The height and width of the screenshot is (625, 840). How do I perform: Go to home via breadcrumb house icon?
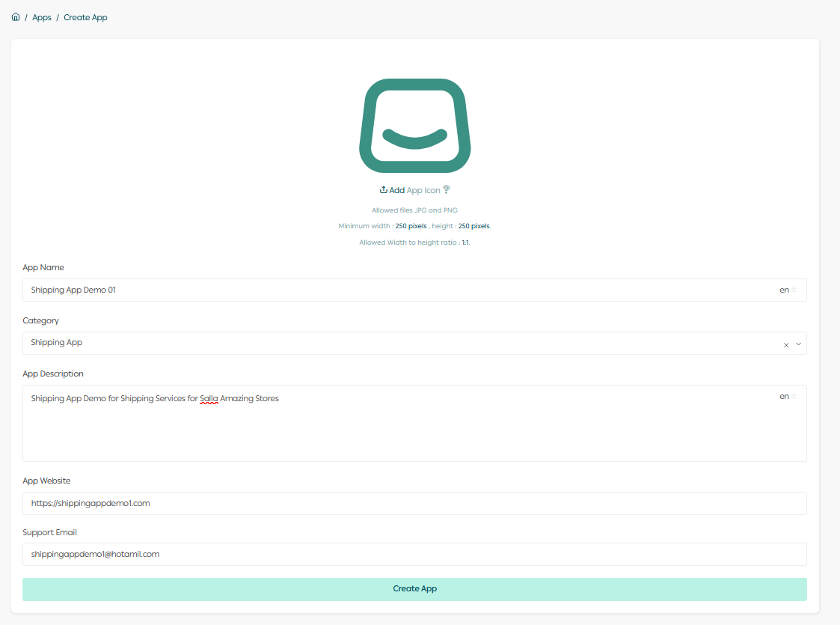[x=16, y=17]
